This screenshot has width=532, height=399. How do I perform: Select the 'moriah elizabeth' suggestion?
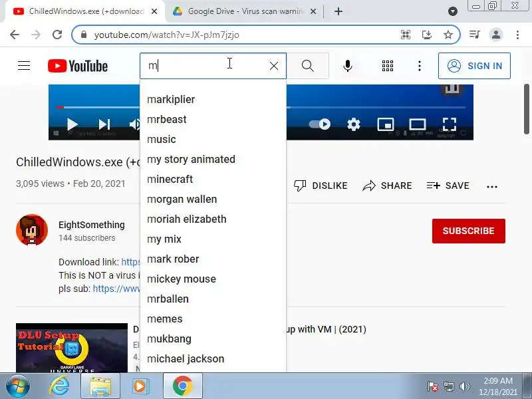(x=213, y=219)
